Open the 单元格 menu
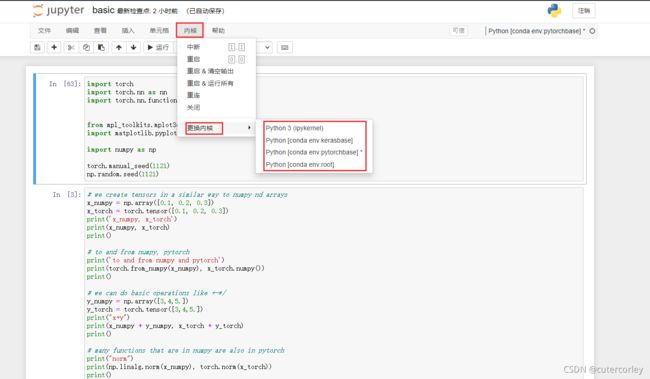Image resolution: width=650 pixels, height=379 pixels. click(159, 30)
